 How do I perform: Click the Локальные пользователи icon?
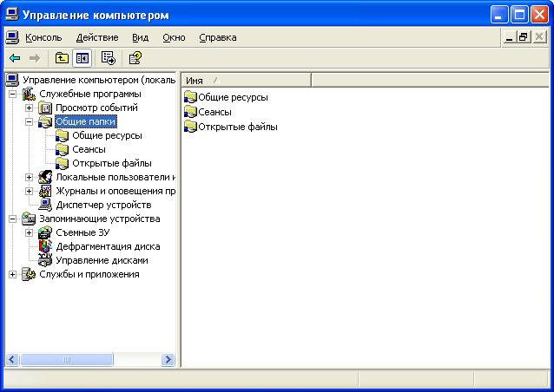click(45, 177)
